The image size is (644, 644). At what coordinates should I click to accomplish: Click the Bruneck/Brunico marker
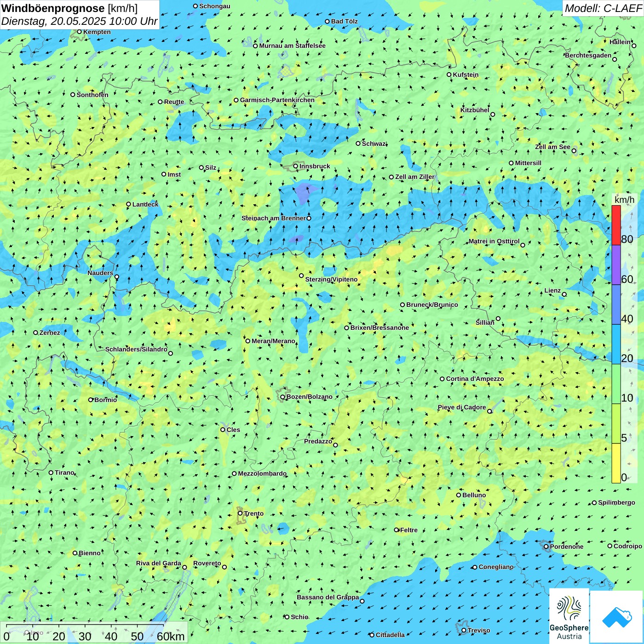click(402, 305)
